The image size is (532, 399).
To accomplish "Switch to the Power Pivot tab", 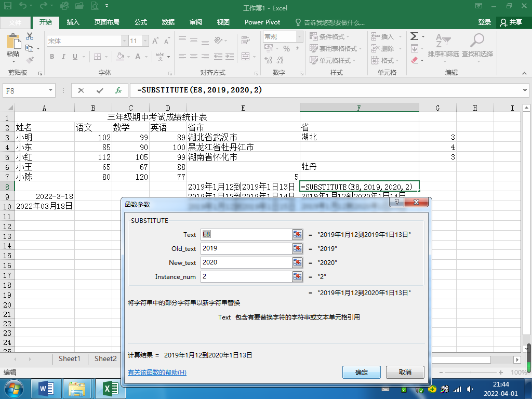I will coord(262,22).
